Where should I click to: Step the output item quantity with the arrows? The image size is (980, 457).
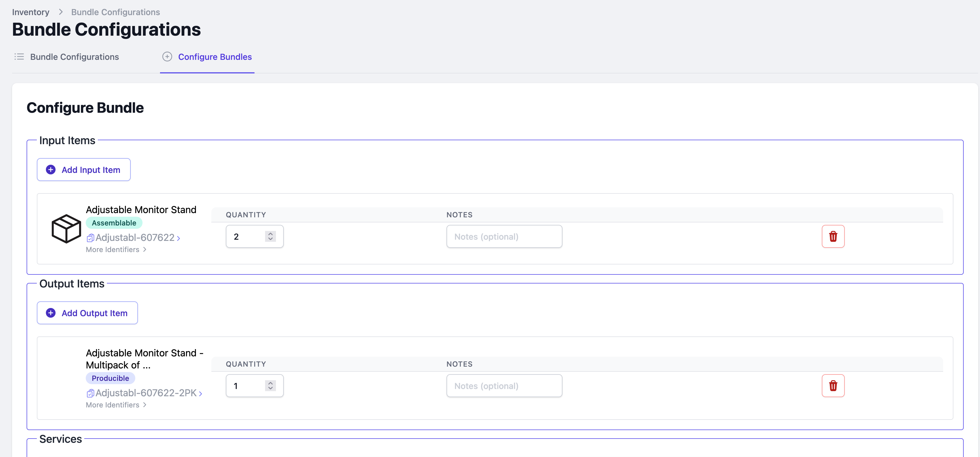tap(270, 386)
